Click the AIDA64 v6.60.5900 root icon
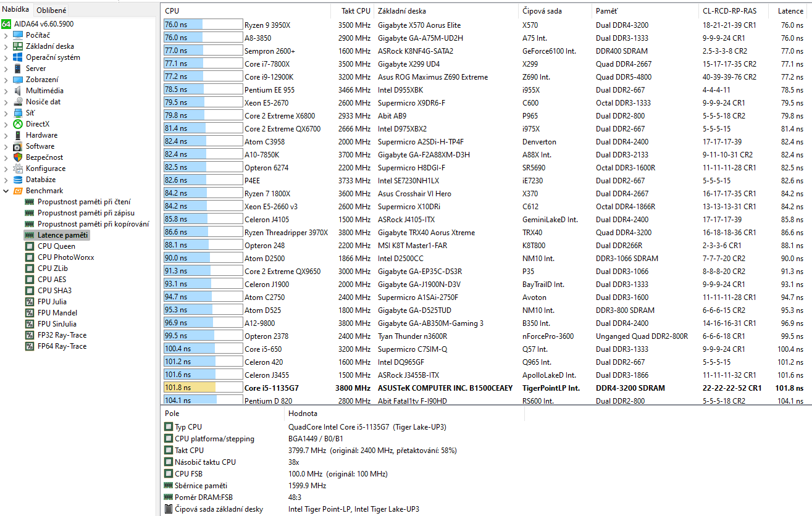Viewport: 812px width, 516px height. [x=6, y=24]
